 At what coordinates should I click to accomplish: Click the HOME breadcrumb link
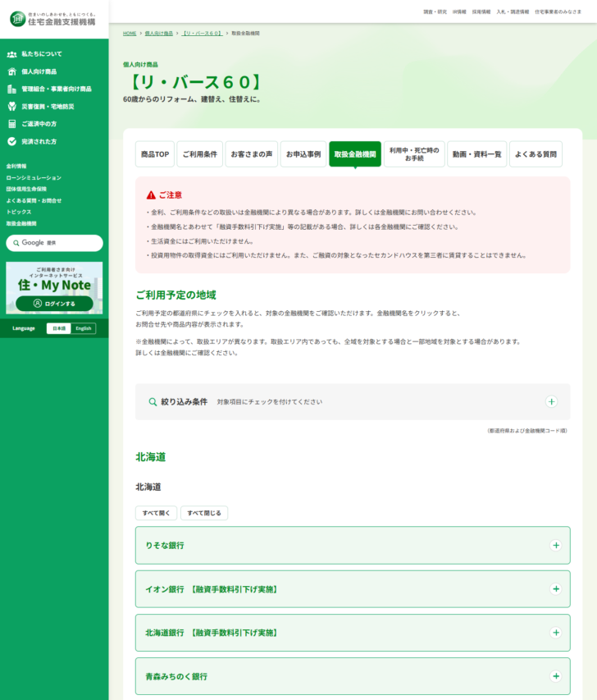130,34
